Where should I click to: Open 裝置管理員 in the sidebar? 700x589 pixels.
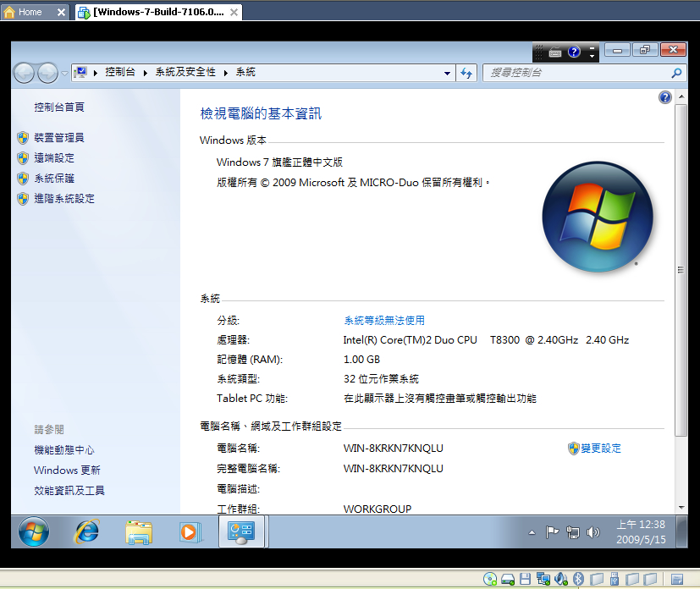tap(59, 137)
